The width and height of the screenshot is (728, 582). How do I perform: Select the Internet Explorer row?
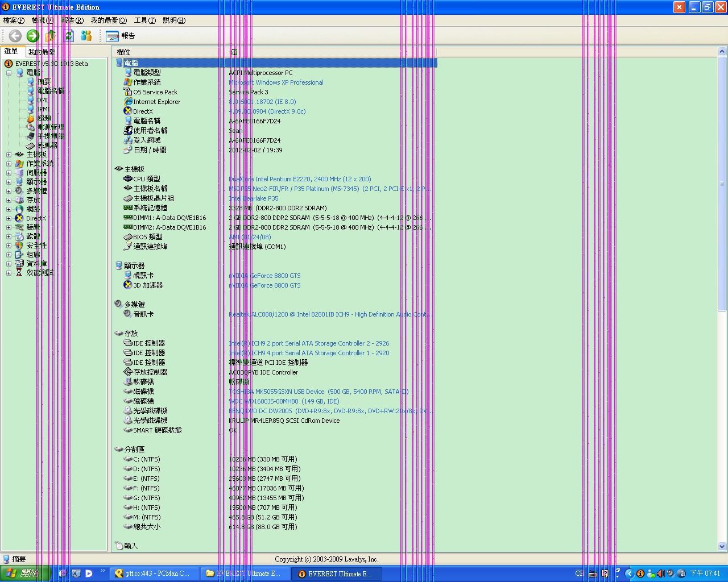click(275, 102)
